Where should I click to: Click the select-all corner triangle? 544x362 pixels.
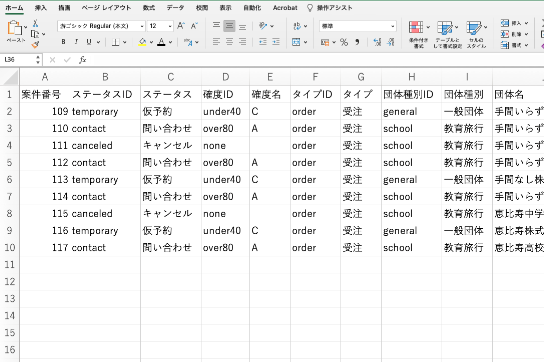[x=10, y=77]
